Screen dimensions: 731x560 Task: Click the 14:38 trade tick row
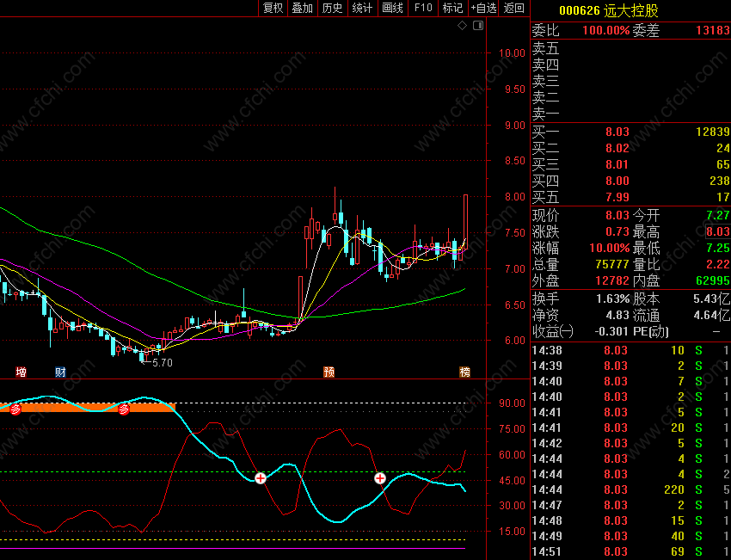(630, 350)
